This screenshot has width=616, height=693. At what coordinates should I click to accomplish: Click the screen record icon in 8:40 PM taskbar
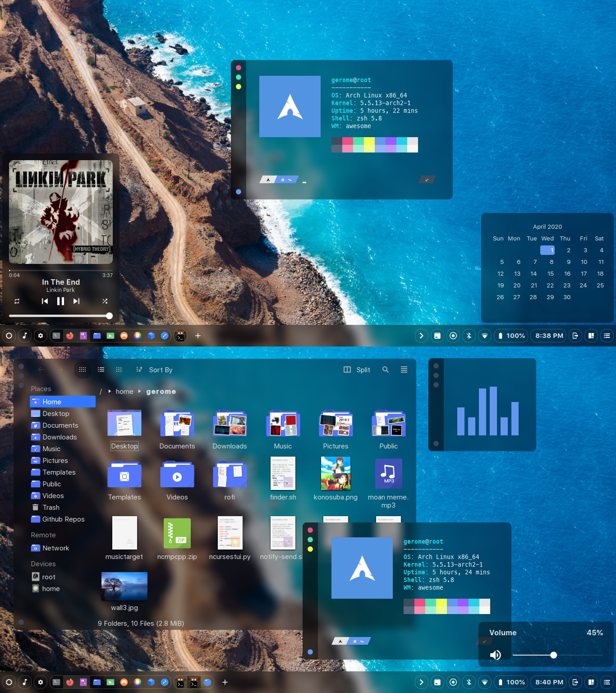453,682
